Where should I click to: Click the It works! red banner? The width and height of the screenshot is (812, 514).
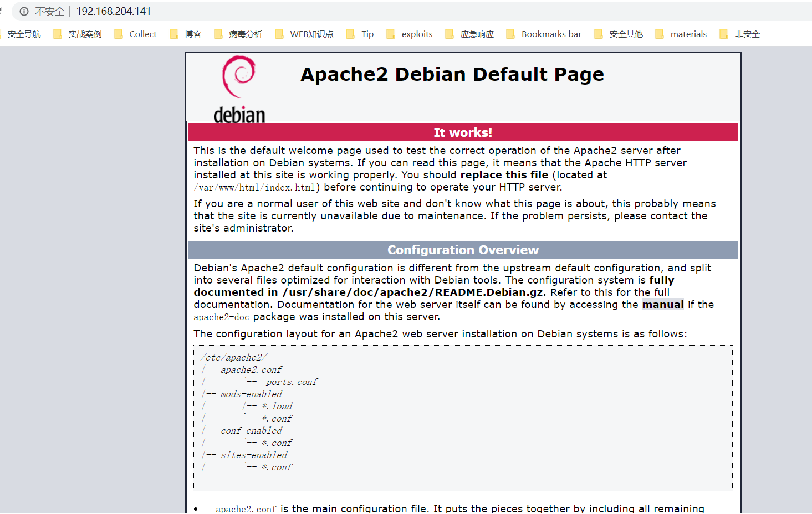click(x=463, y=132)
